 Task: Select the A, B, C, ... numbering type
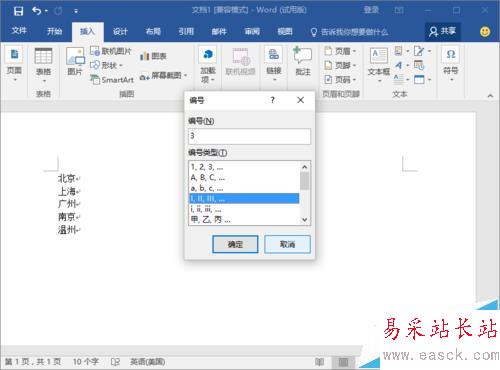[244, 177]
